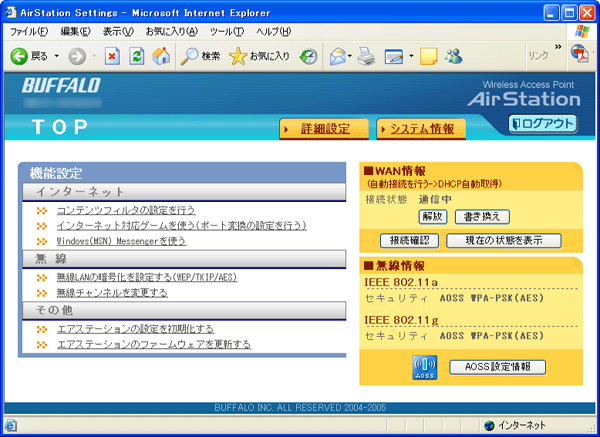Image resolution: width=600 pixels, height=437 pixels.
Task: Go to the Home page icon
Action: coord(161,56)
